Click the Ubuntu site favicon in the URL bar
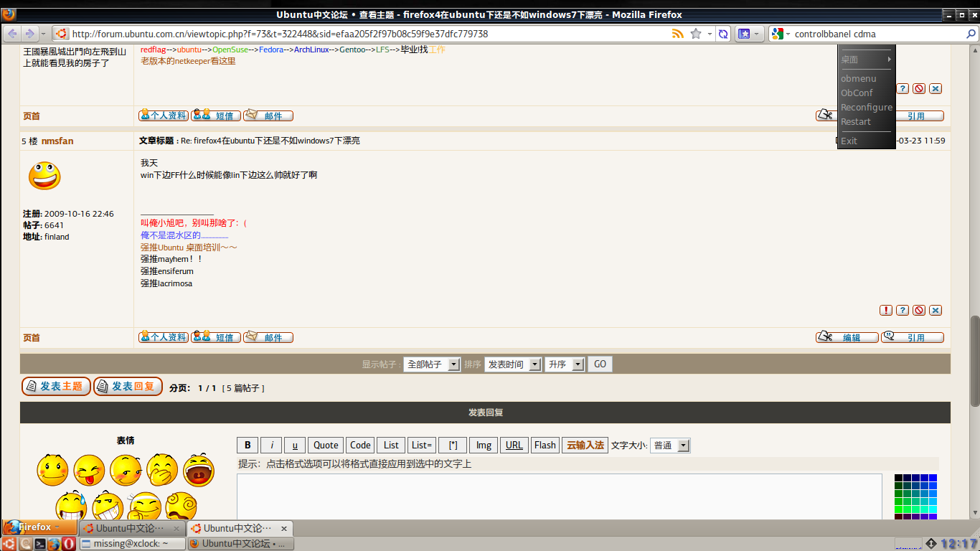The width and height of the screenshot is (980, 551). (x=62, y=34)
